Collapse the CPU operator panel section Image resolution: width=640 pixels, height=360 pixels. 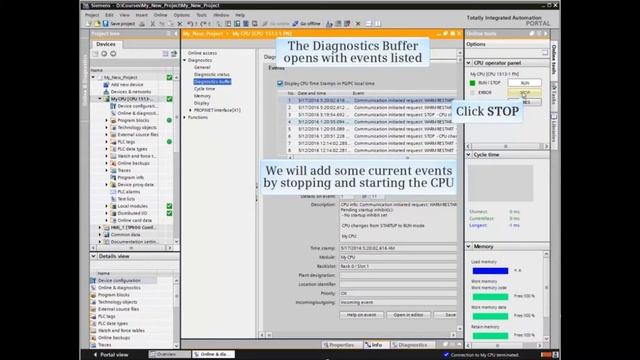469,63
